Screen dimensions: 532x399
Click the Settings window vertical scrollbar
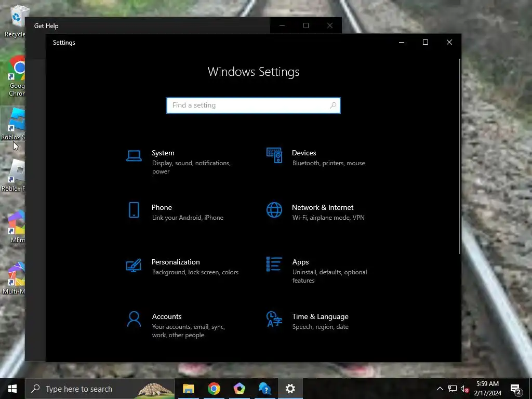(460, 156)
